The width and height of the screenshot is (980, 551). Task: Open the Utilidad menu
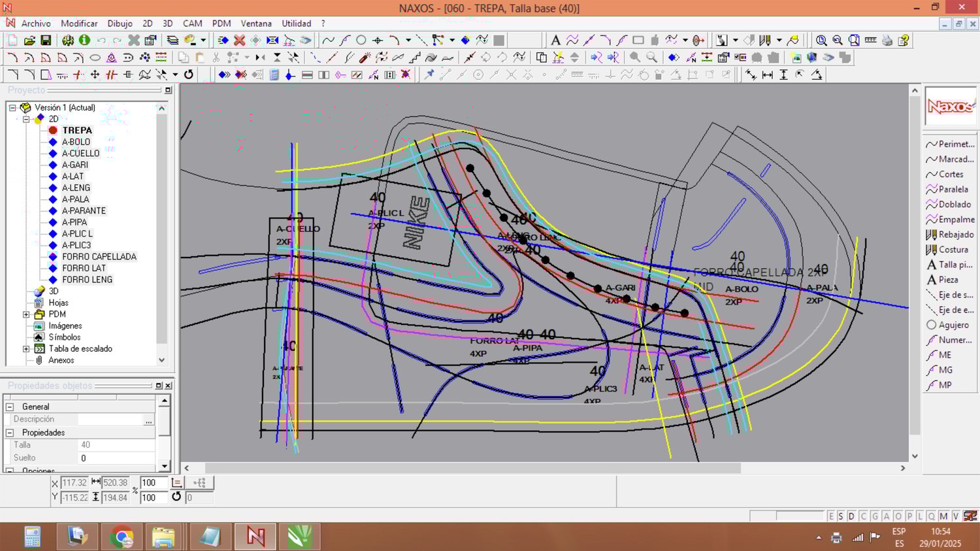pyautogui.click(x=297, y=24)
